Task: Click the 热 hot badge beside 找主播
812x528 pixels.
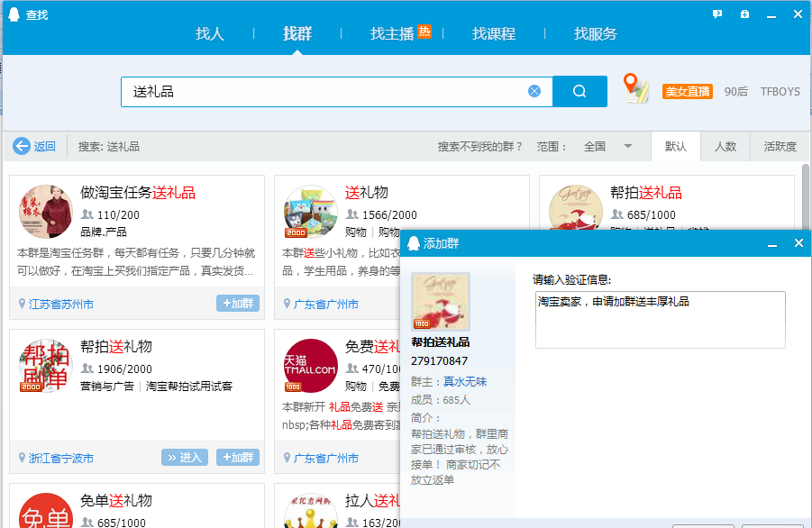Action: point(423,32)
